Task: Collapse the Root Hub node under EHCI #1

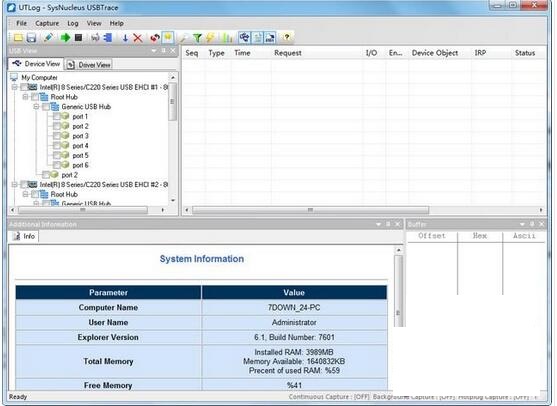Action: pos(25,97)
